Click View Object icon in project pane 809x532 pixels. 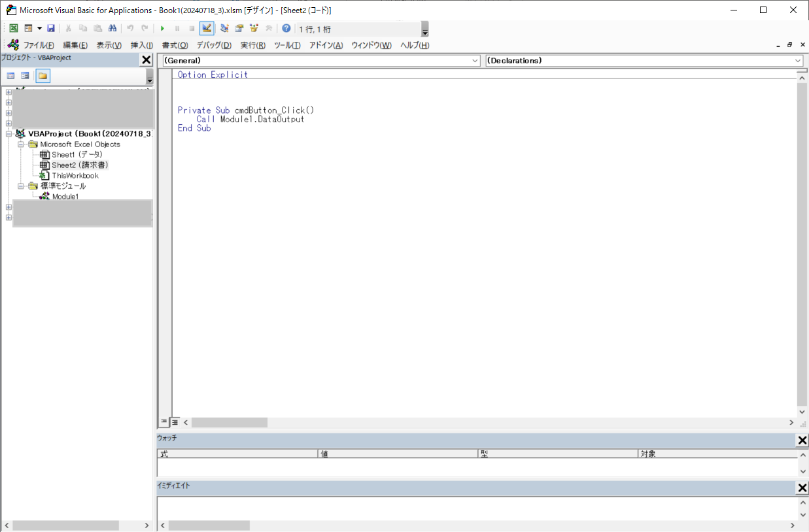pos(25,76)
